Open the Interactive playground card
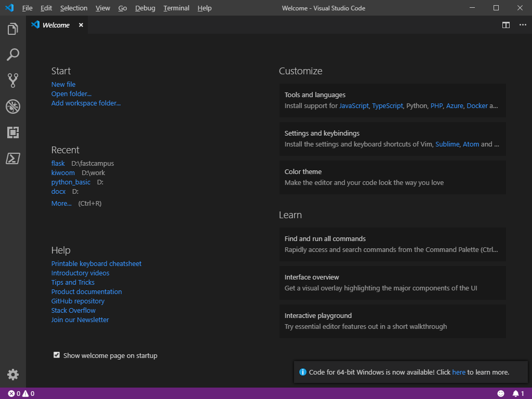Viewport: 532px width, 399px height. [x=393, y=321]
